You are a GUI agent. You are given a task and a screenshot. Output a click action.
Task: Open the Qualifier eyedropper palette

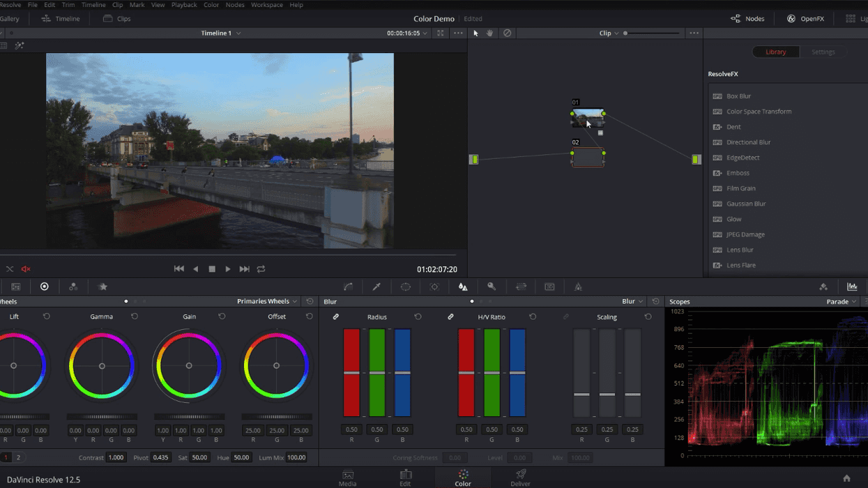tap(376, 287)
